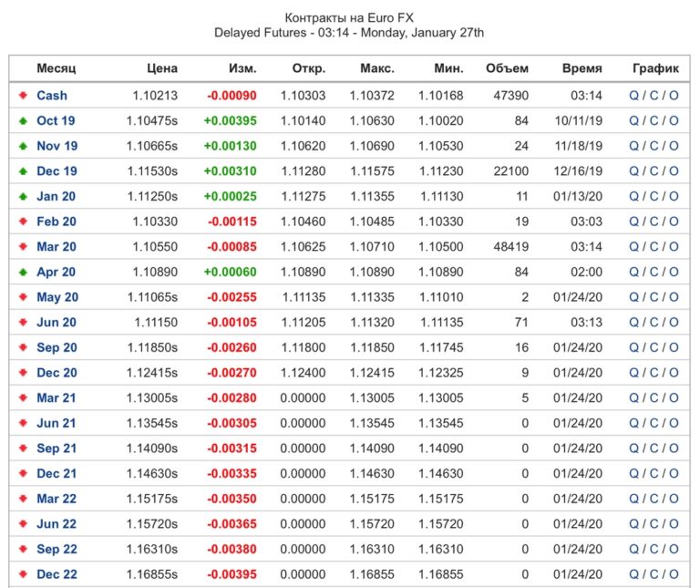Click the green up arrow beside Dec 19

point(23,171)
